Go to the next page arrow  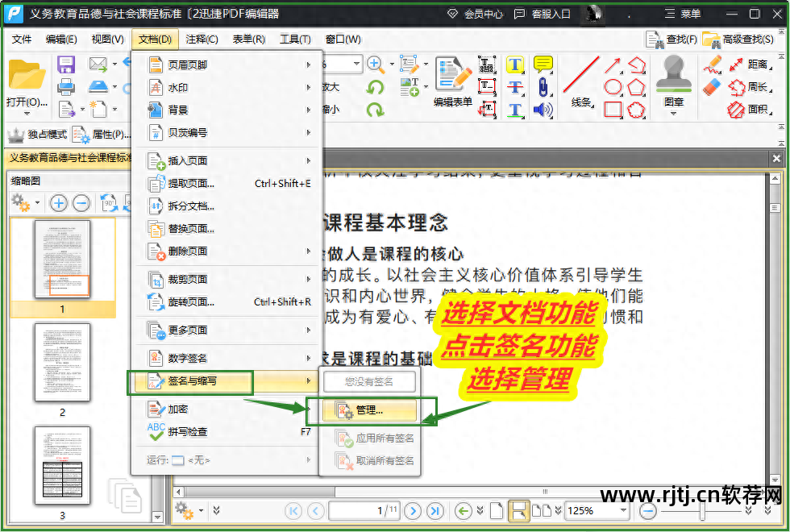pyautogui.click(x=413, y=511)
